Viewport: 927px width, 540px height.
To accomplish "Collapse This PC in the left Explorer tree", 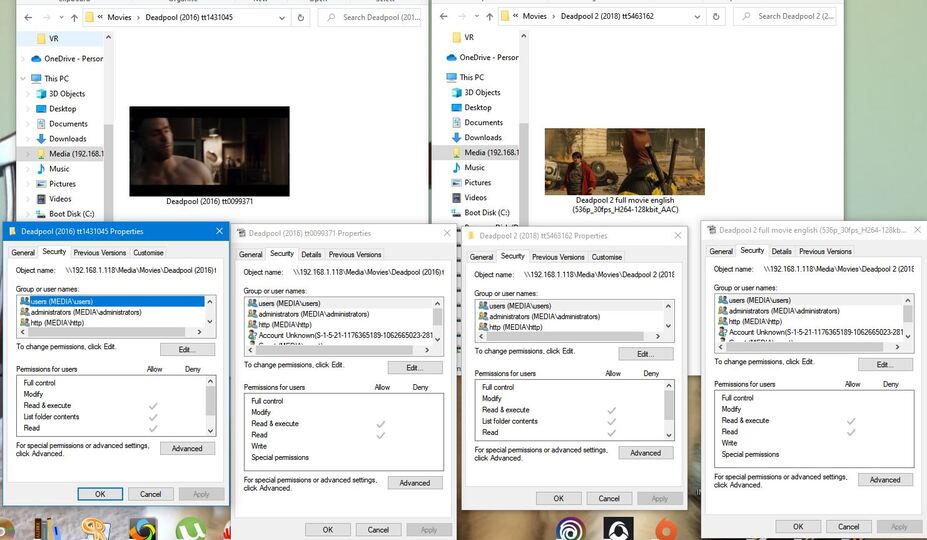I will (x=22, y=78).
